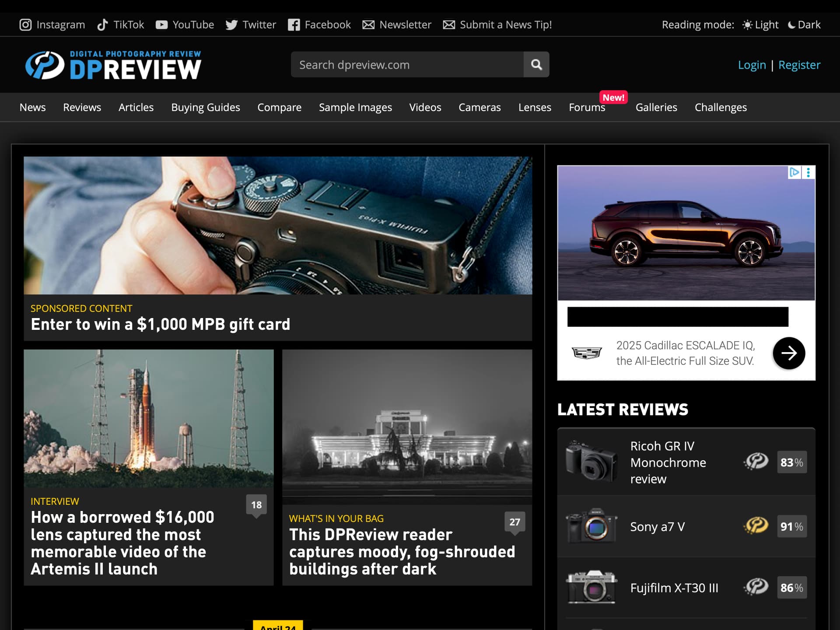
Task: Open the 18 comments bubble on Artemis article
Action: (x=256, y=506)
